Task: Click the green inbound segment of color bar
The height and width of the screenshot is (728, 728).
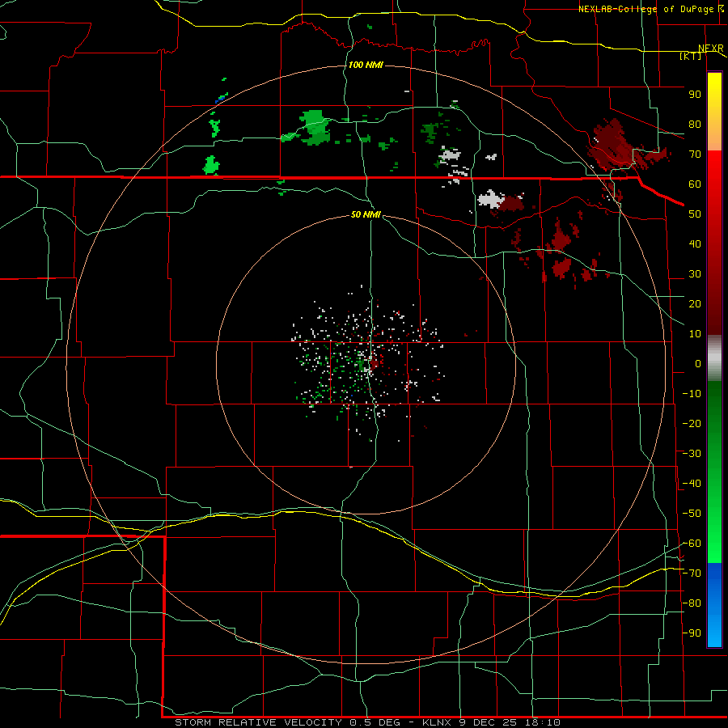Action: click(714, 472)
